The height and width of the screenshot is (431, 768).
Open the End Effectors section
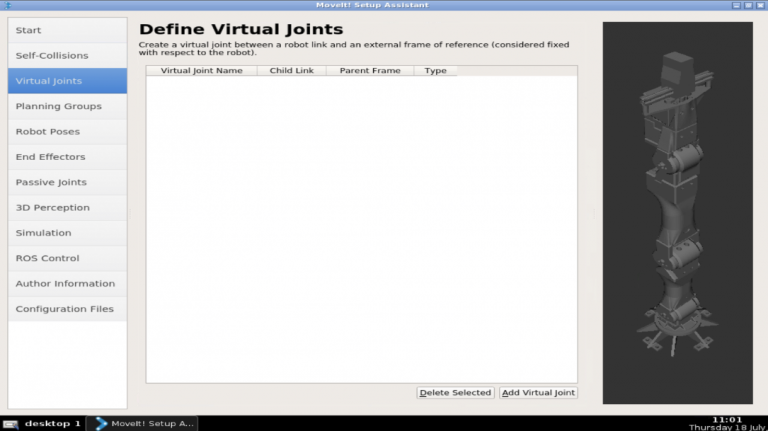67,157
